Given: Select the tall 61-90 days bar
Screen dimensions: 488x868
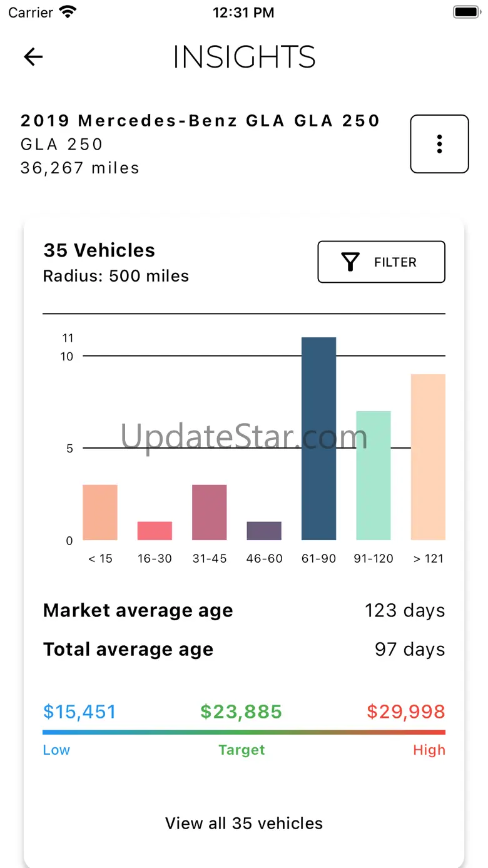Looking at the screenshot, I should pos(318,438).
